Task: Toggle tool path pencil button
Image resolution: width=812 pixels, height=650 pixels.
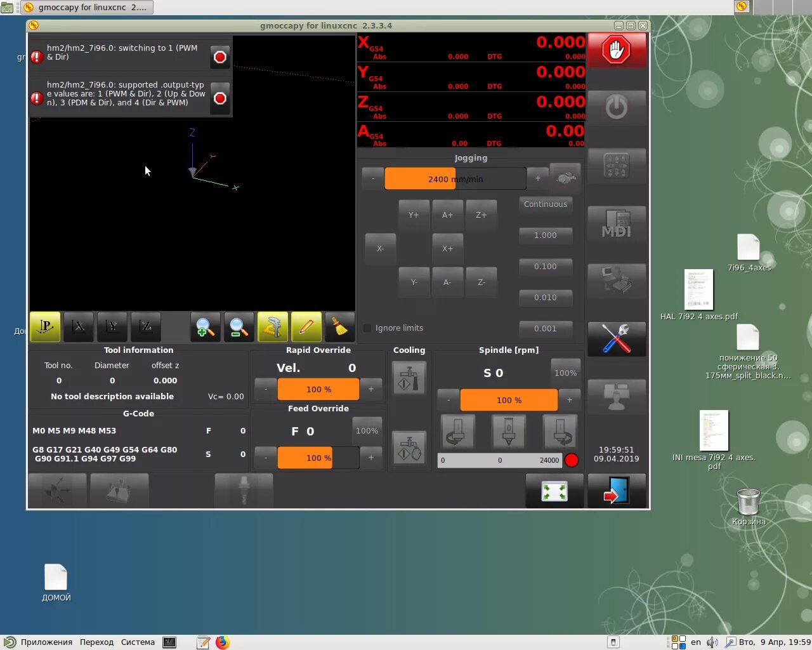Action: [x=306, y=327]
